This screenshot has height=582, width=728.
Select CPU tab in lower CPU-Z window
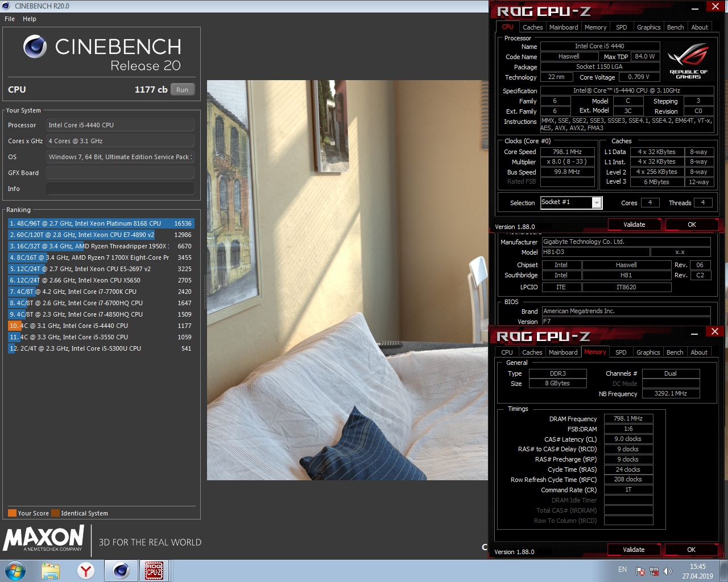pyautogui.click(x=507, y=352)
